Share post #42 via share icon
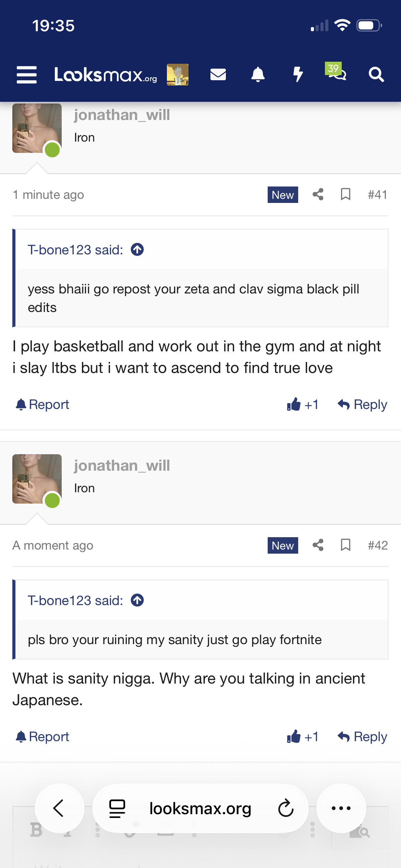This screenshot has height=868, width=401. coord(318,545)
